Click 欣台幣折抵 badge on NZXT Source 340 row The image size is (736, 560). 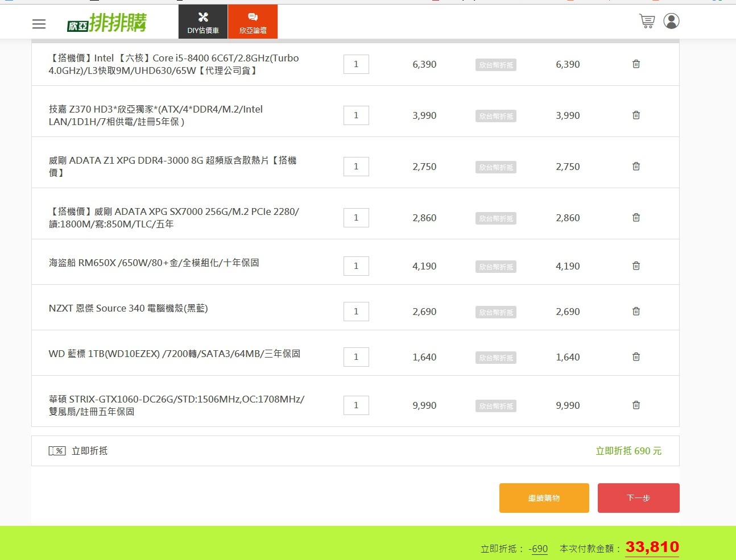tap(496, 312)
